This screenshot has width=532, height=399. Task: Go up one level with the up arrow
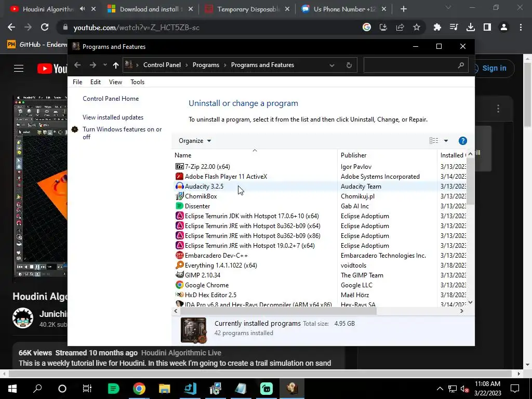click(116, 65)
